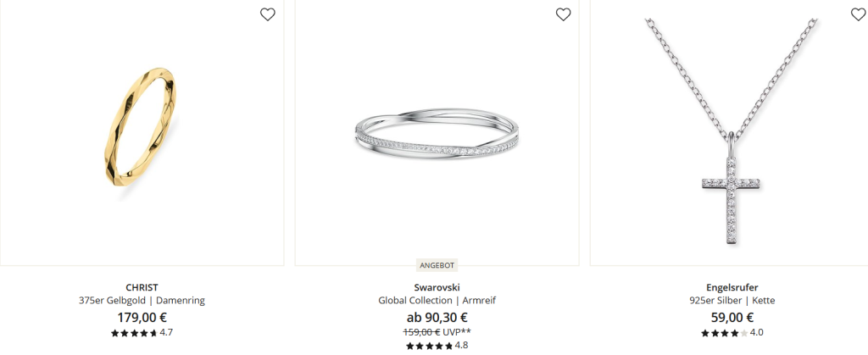Click the 59,00 € necklace price
The width and height of the screenshot is (868, 355).
pos(732,318)
